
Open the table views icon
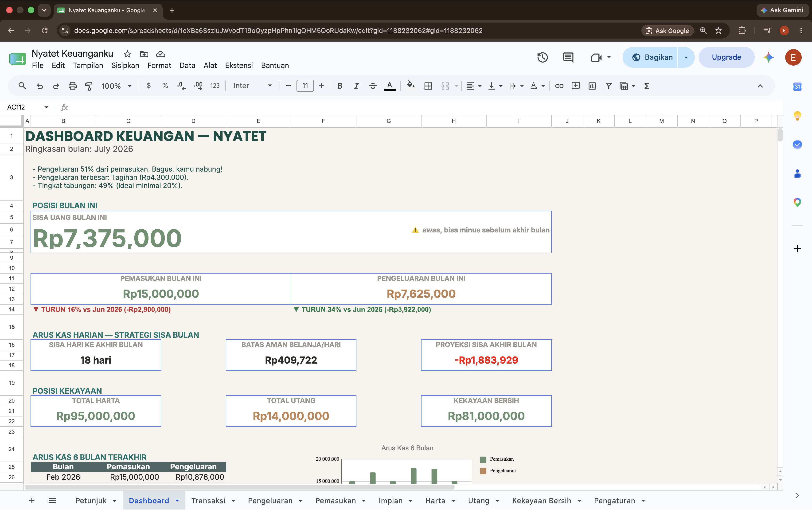point(624,86)
